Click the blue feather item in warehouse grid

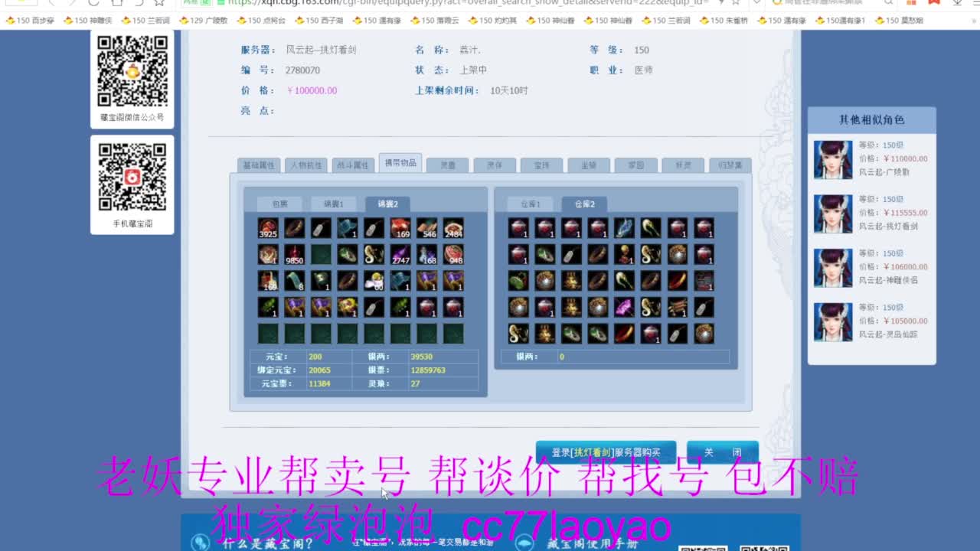tap(625, 228)
